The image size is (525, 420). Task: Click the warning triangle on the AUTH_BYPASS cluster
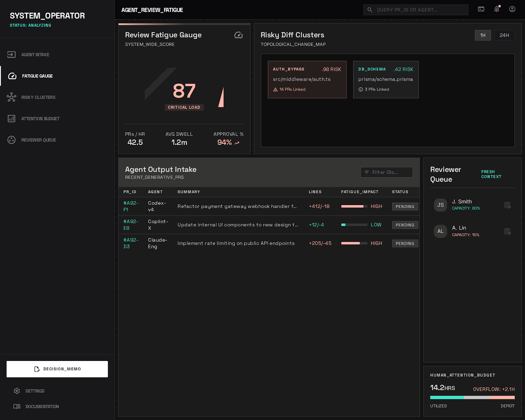point(275,89)
